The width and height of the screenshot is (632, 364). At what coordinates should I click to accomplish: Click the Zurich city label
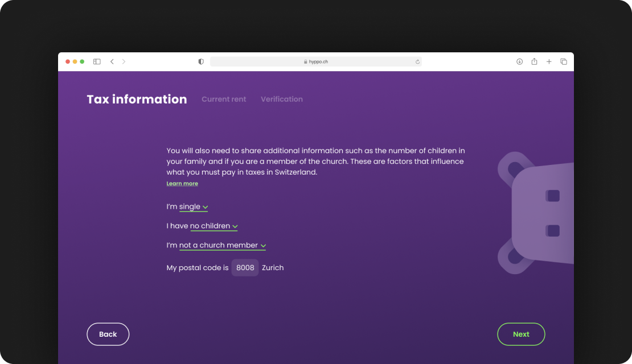[x=273, y=268]
